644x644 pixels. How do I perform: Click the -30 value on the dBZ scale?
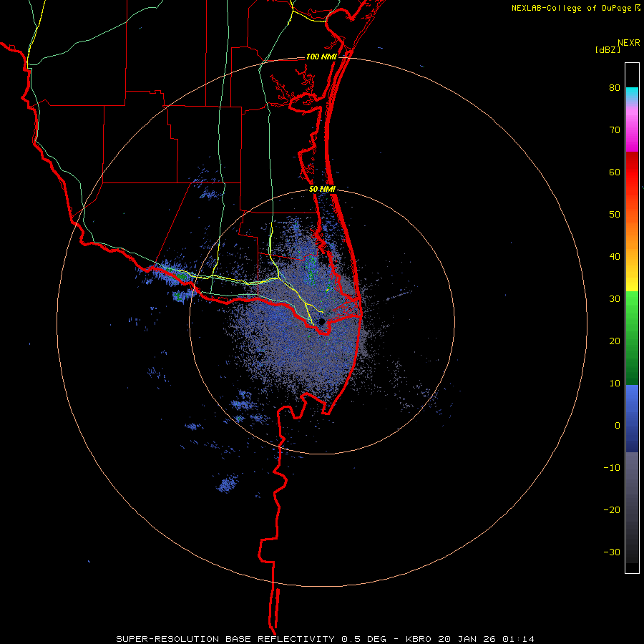click(x=612, y=552)
